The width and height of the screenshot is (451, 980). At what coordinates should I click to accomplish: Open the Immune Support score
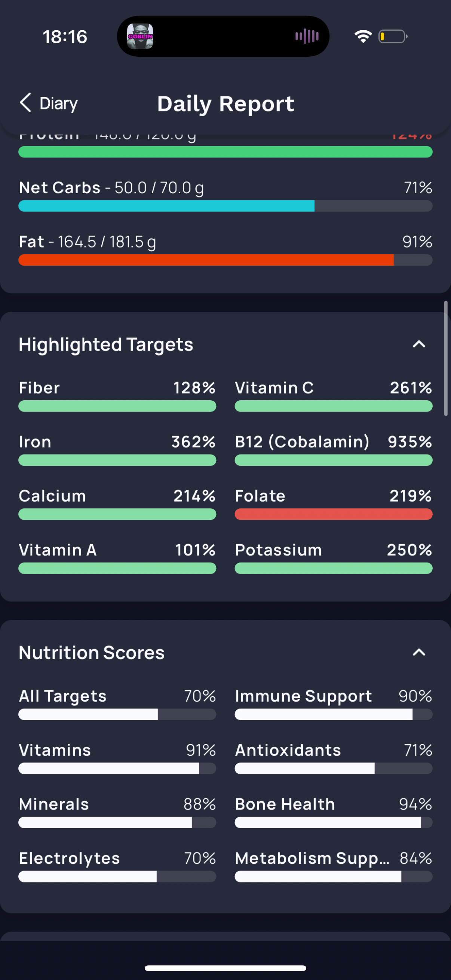[334, 704]
